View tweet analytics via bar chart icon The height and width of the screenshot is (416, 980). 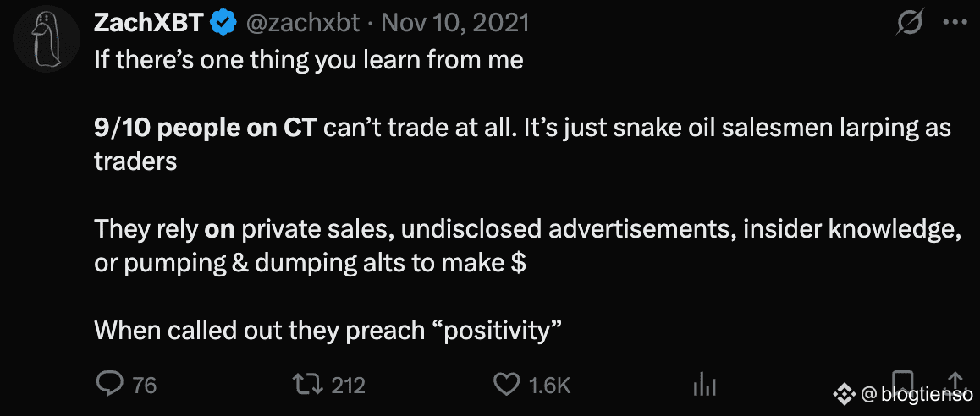tap(704, 385)
